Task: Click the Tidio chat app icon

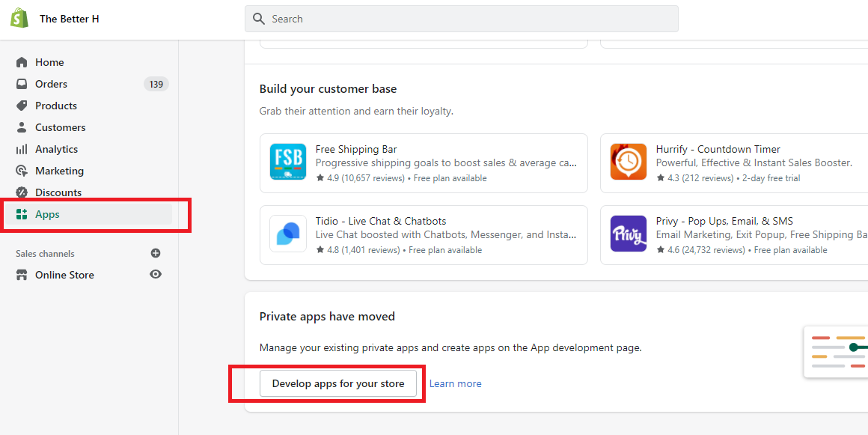Action: click(288, 234)
